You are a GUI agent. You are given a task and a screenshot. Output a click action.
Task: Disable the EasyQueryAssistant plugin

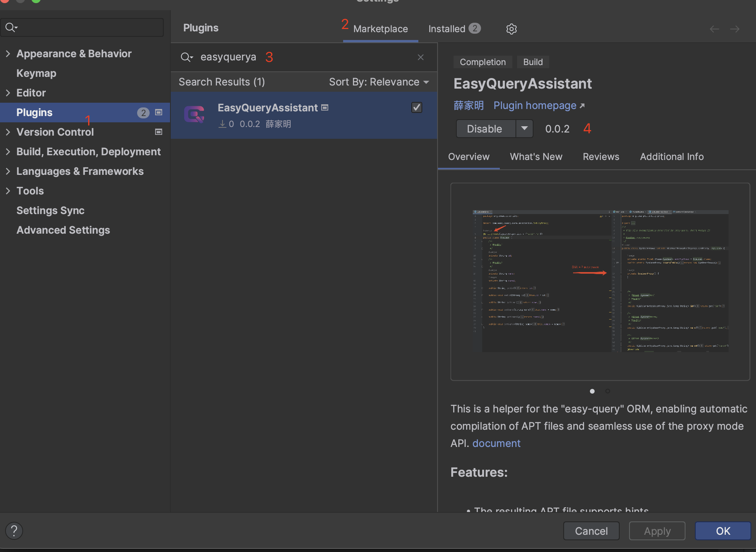[x=486, y=129]
